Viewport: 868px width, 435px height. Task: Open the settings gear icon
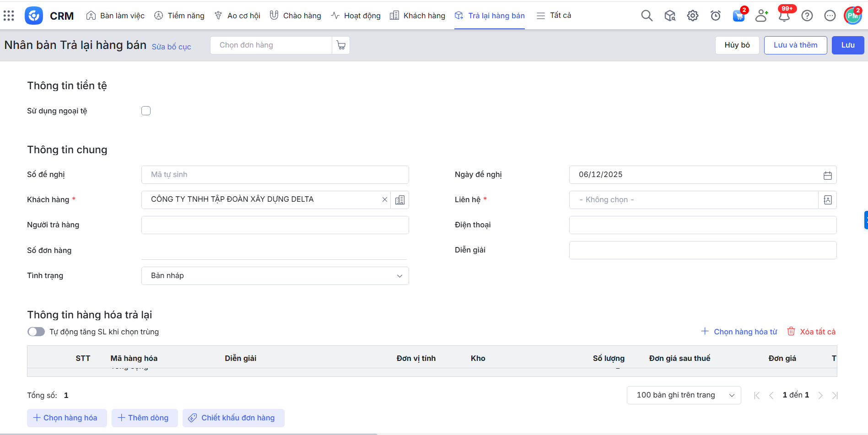coord(692,16)
